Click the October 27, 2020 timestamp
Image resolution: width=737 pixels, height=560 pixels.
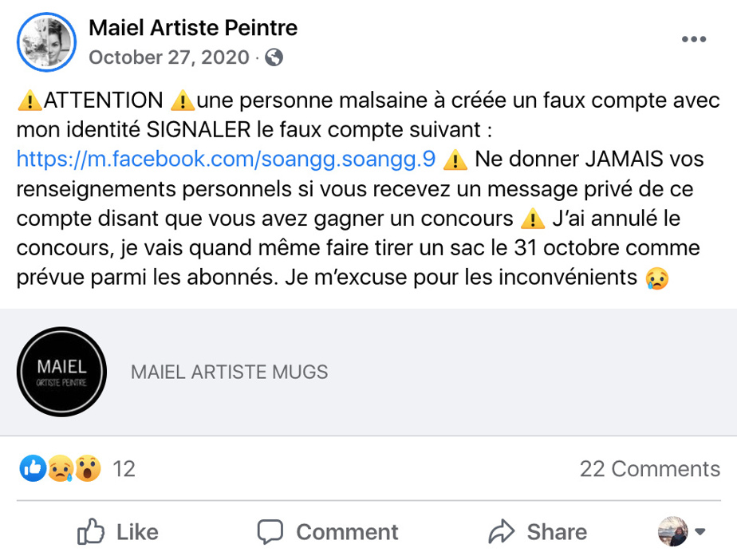[167, 57]
